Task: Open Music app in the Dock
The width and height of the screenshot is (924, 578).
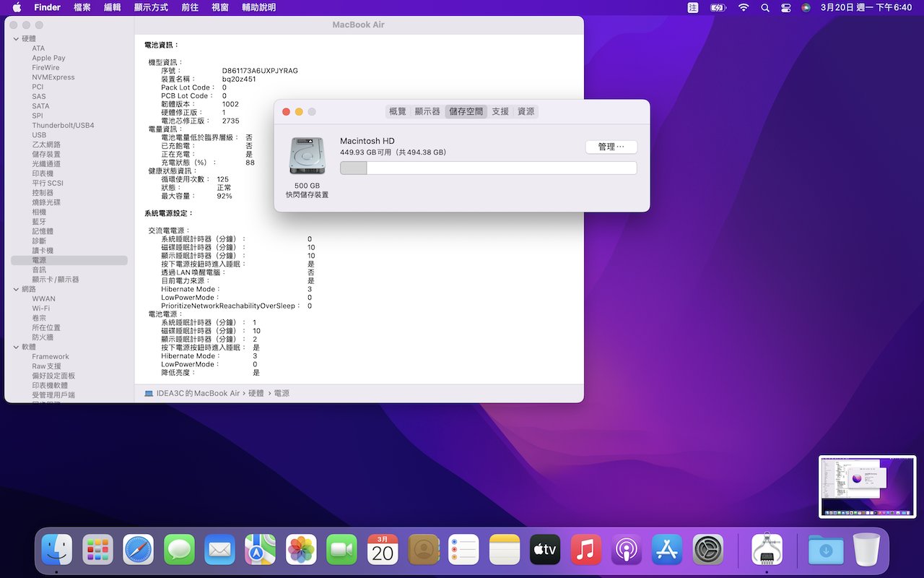Action: (586, 550)
